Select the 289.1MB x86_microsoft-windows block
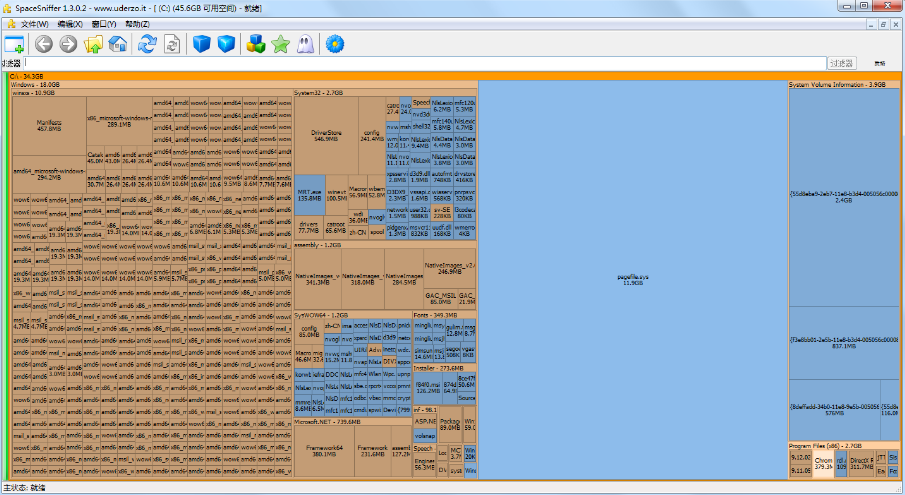Screen dimensions: 905x495 (x=119, y=121)
